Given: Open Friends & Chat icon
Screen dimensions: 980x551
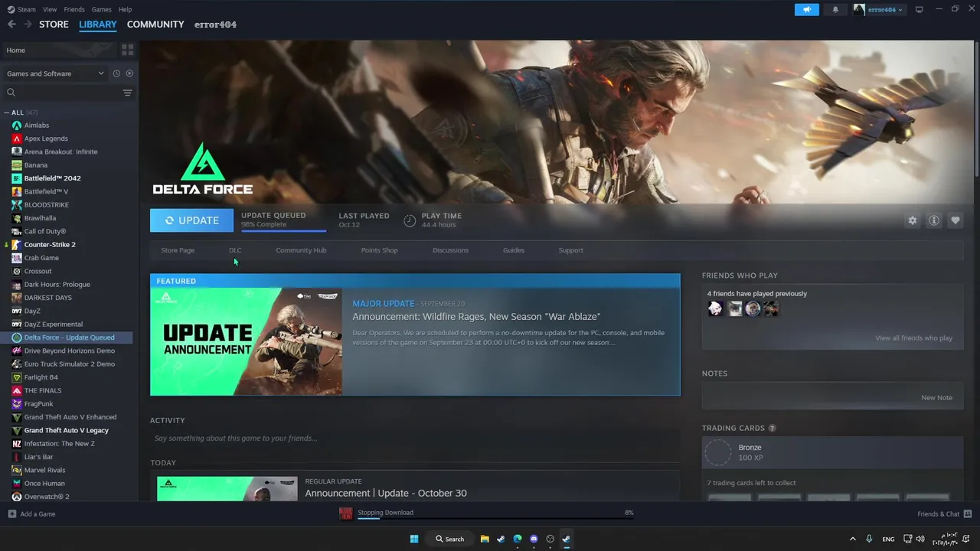Looking at the screenshot, I should [968, 514].
